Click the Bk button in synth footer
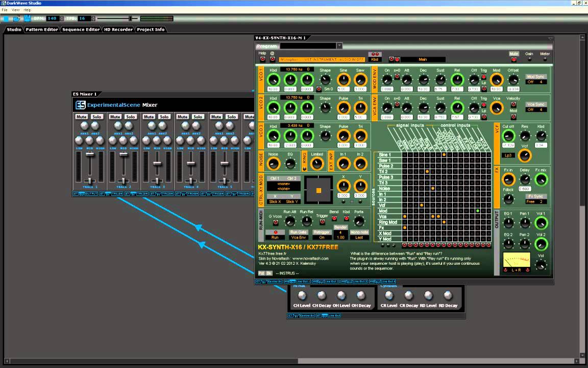This screenshot has height=368, width=588. pyautogui.click(x=269, y=273)
